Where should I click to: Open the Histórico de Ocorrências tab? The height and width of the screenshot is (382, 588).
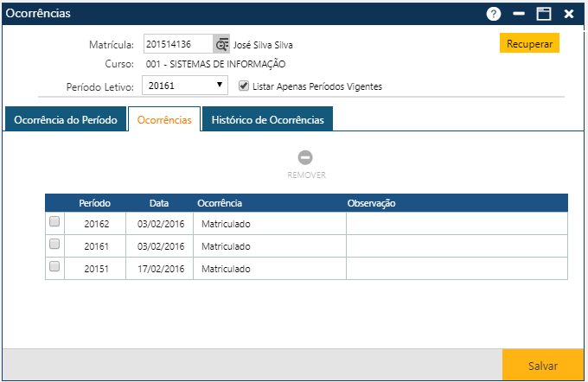click(x=267, y=120)
